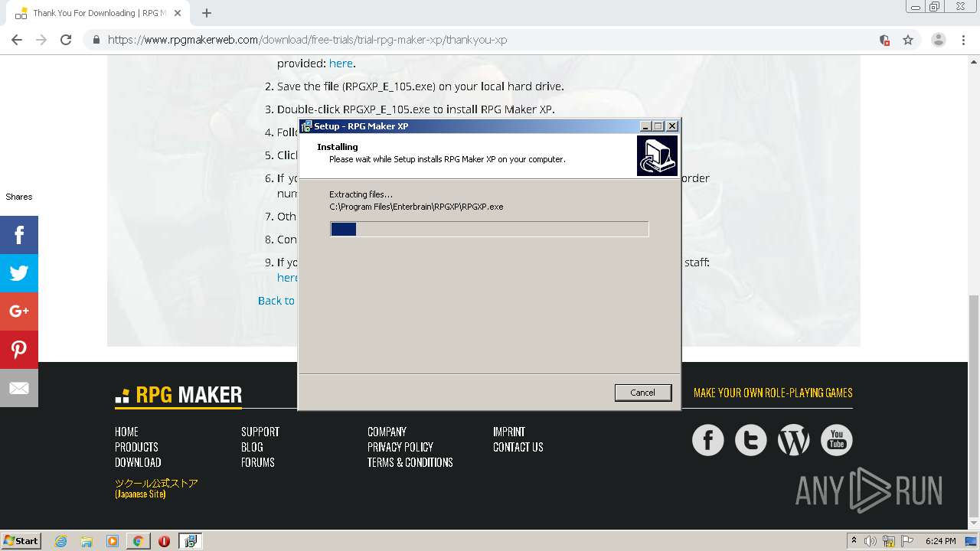Open Windows Media Player taskbar icon
This screenshot has height=551, width=980.
coord(113,541)
